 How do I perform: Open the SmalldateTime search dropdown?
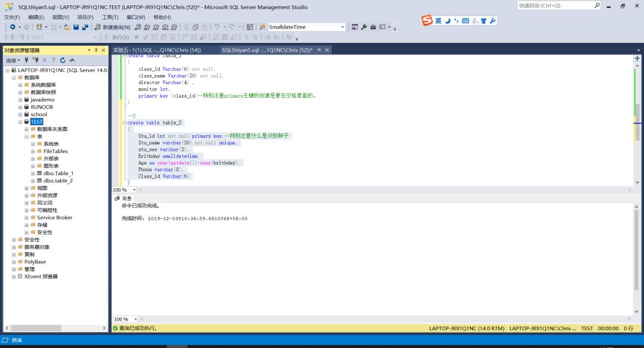tap(342, 27)
